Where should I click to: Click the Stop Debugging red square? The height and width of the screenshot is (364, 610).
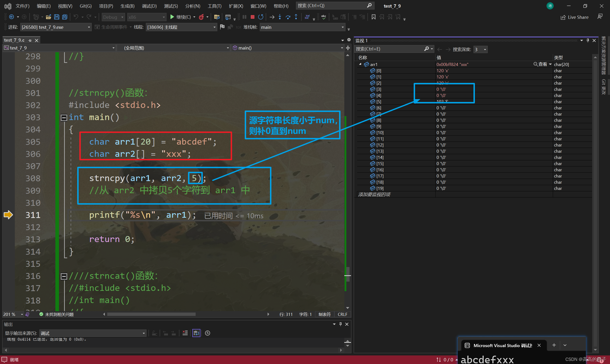pyautogui.click(x=252, y=17)
